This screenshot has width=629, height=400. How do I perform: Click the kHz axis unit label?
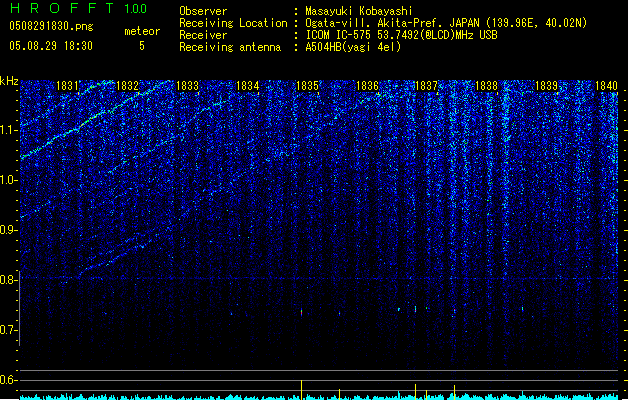point(9,81)
